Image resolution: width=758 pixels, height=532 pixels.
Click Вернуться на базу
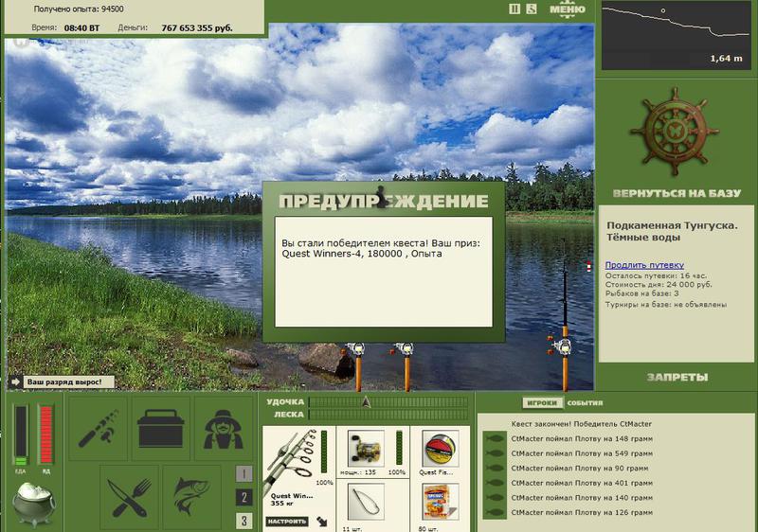coord(677,194)
